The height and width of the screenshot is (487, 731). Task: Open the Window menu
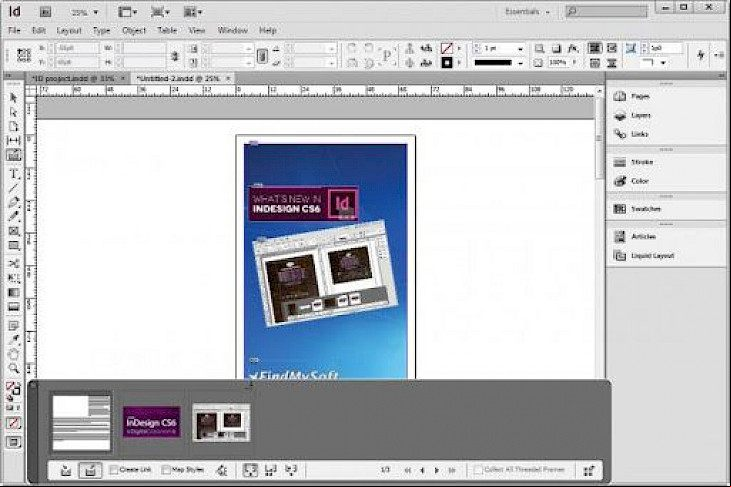point(233,31)
